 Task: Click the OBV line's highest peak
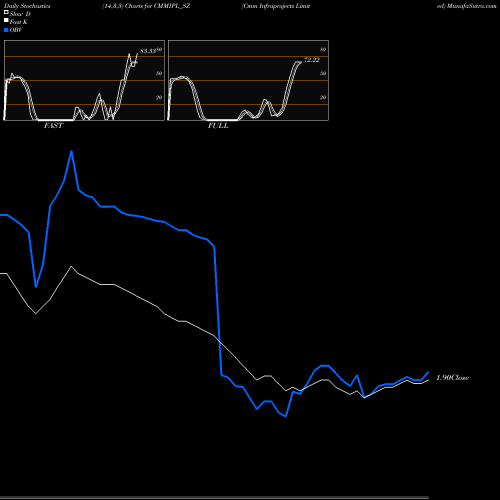point(71,152)
